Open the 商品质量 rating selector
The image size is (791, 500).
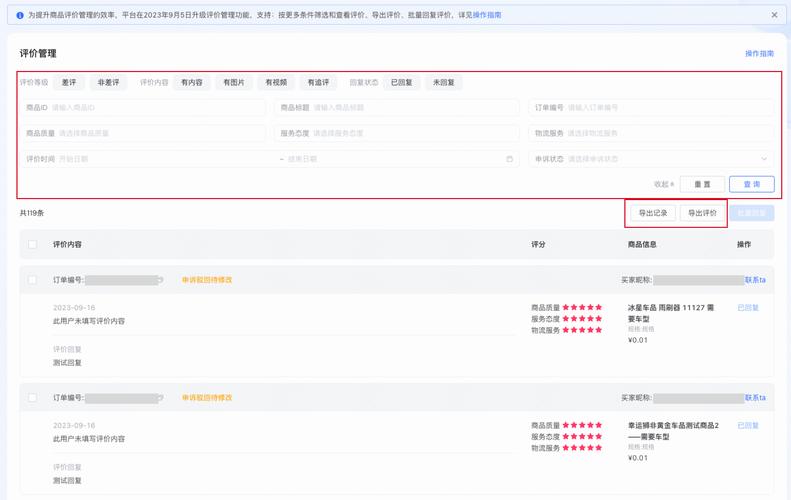click(143, 133)
